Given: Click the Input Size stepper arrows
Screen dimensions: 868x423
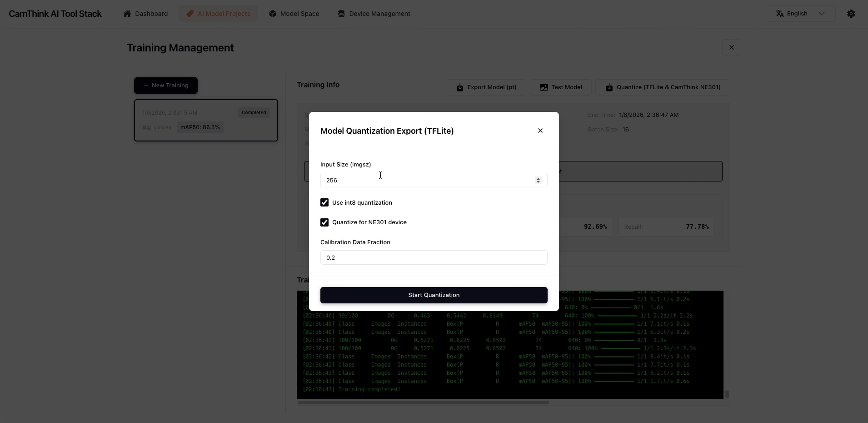Looking at the screenshot, I should (538, 181).
